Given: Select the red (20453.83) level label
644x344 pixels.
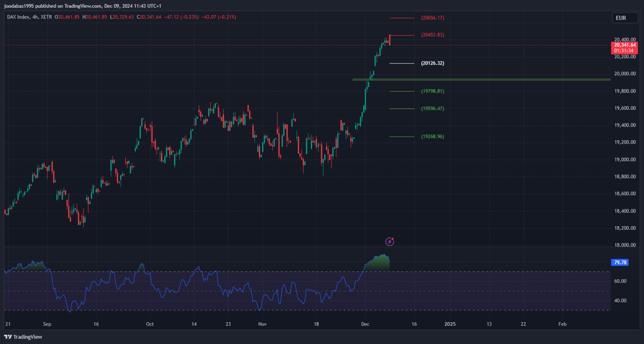Looking at the screenshot, I should click(x=432, y=35).
